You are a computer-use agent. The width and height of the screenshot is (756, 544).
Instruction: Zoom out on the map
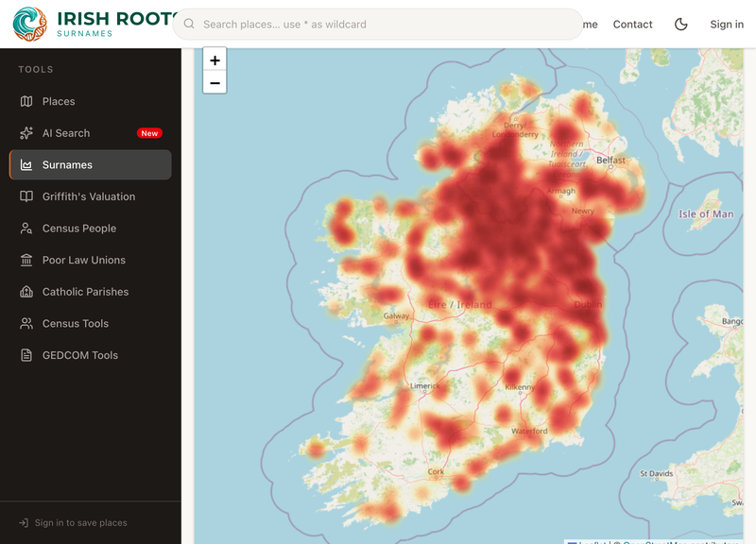215,83
